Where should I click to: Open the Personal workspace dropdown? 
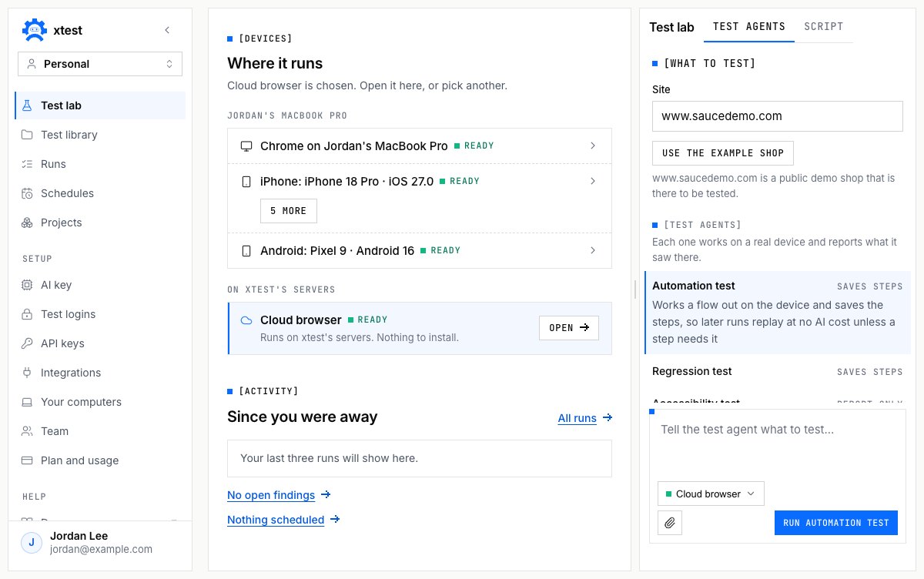pos(100,64)
